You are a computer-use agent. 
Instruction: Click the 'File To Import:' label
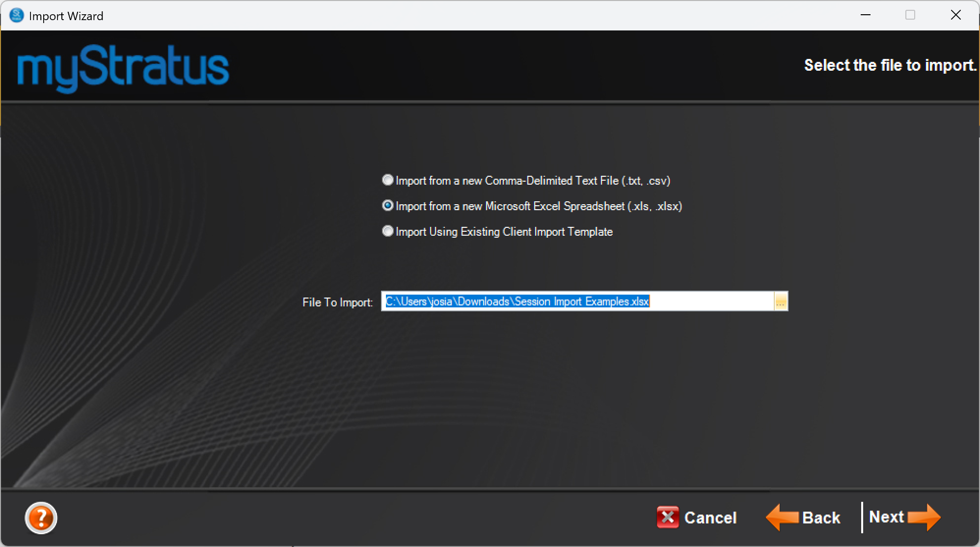[338, 302]
